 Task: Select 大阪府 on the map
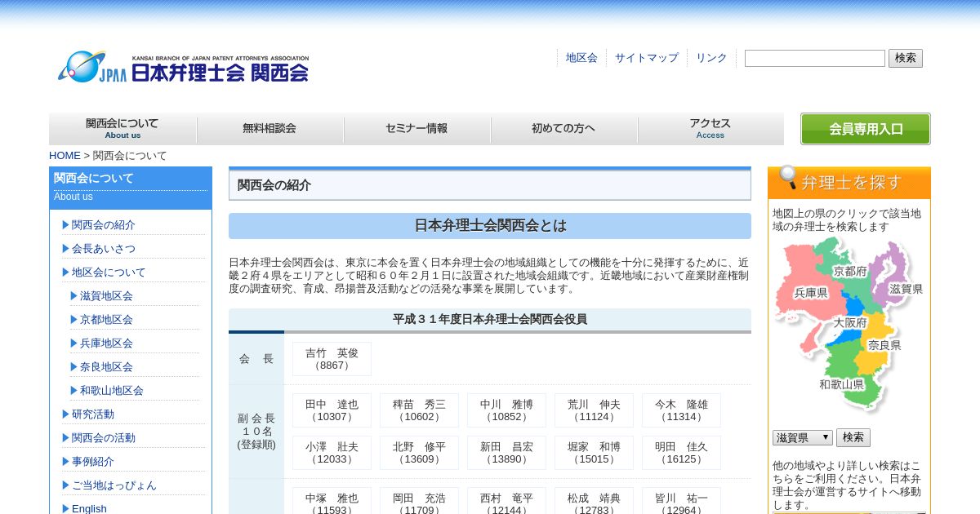[849, 322]
